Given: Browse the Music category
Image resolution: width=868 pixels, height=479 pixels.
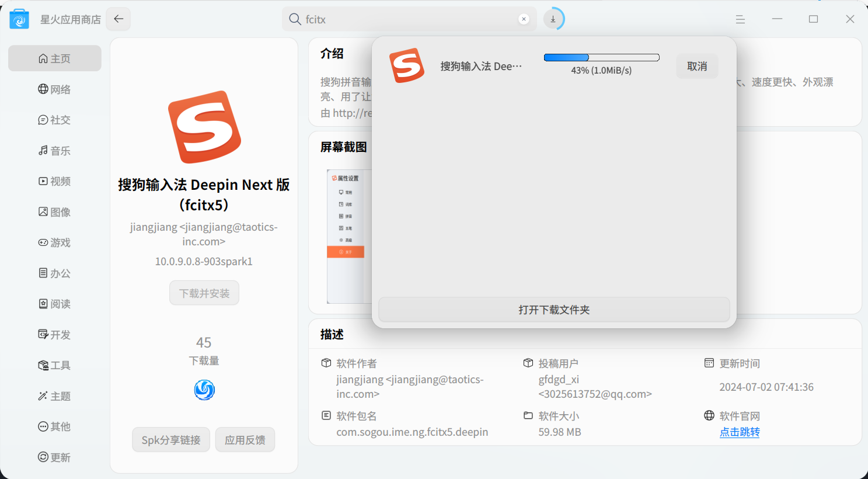Looking at the screenshot, I should coord(55,151).
